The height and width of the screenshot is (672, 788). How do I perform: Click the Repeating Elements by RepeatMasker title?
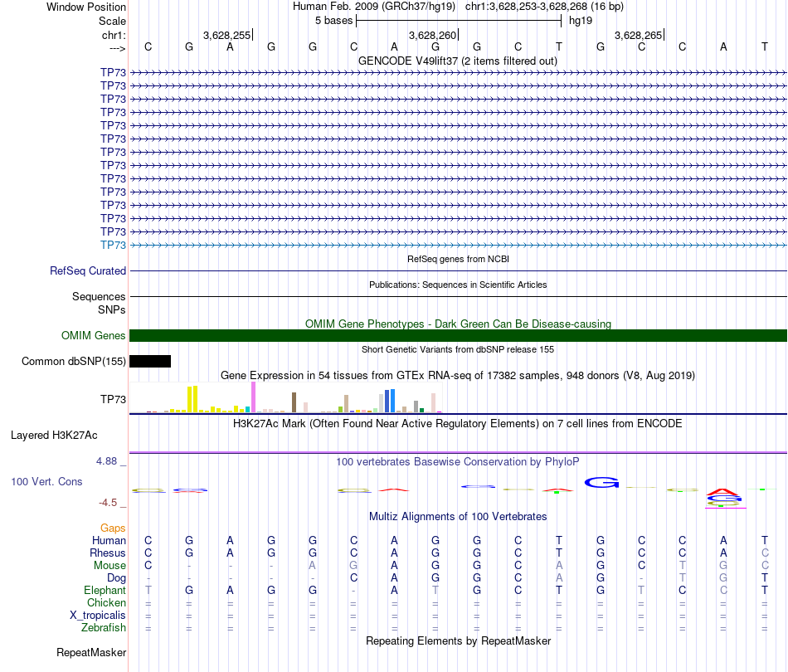tap(459, 640)
